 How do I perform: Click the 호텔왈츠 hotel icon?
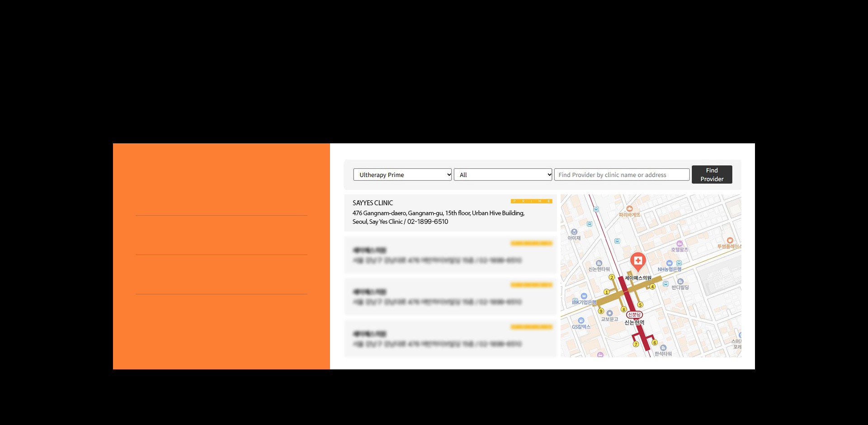[x=679, y=243]
